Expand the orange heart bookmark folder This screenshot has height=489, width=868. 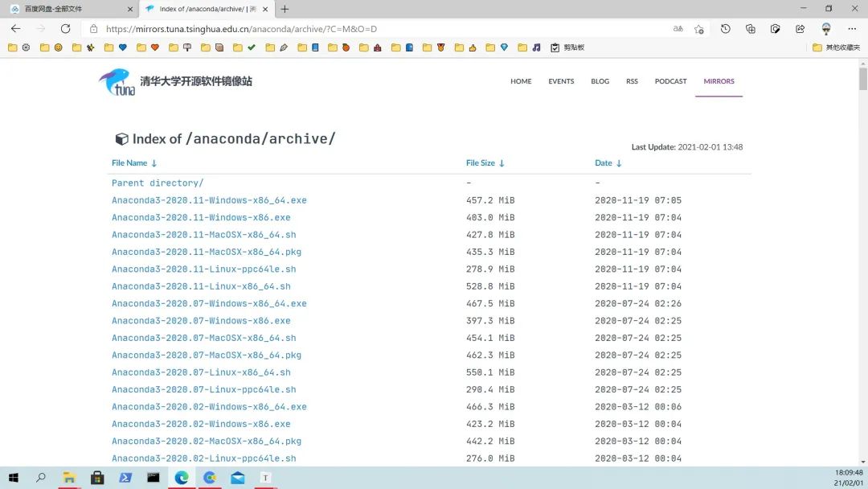149,47
